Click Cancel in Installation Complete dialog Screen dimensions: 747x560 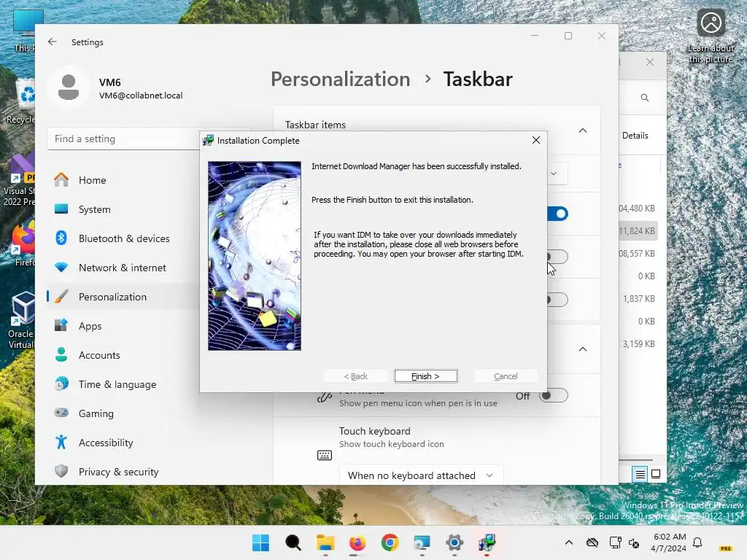tap(506, 376)
